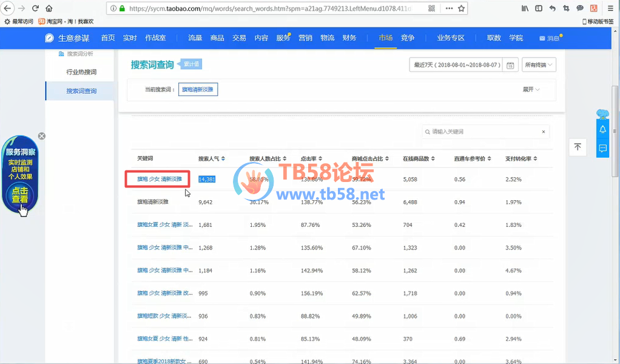Expand the 展开 search terms panel
This screenshot has height=364, width=620.
click(x=531, y=89)
